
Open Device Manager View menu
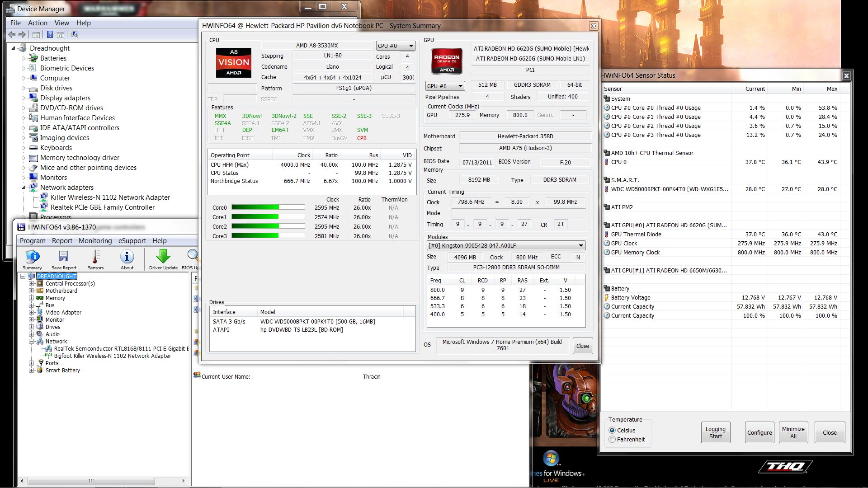[x=62, y=23]
